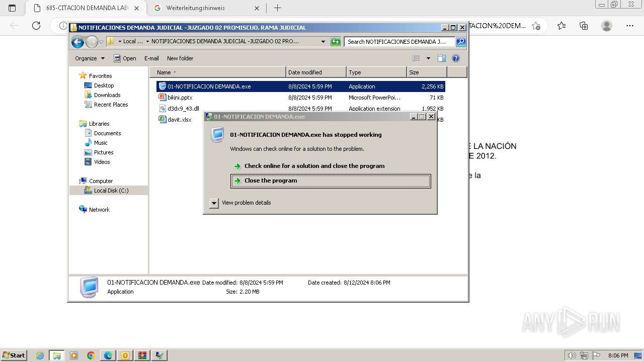Click WinRAR taskbar icon
Screen dimensions: 644x362
142,355
